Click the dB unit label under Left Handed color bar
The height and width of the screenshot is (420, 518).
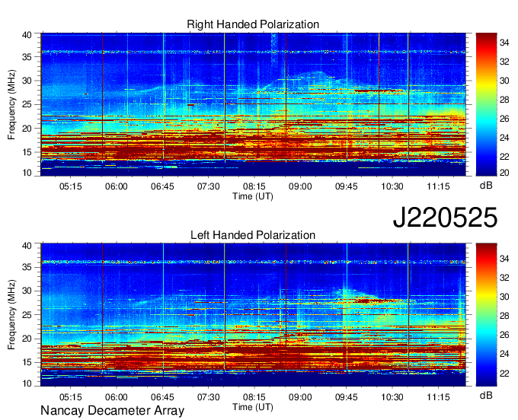point(486,395)
